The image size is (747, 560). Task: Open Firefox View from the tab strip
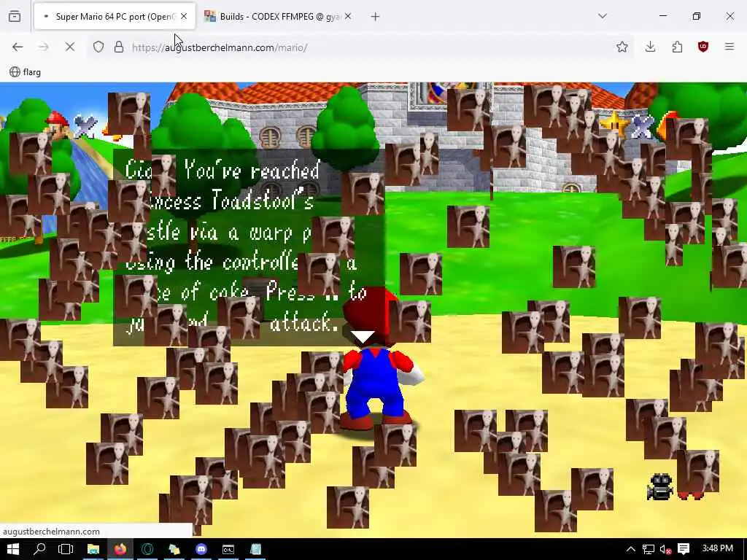(x=15, y=17)
